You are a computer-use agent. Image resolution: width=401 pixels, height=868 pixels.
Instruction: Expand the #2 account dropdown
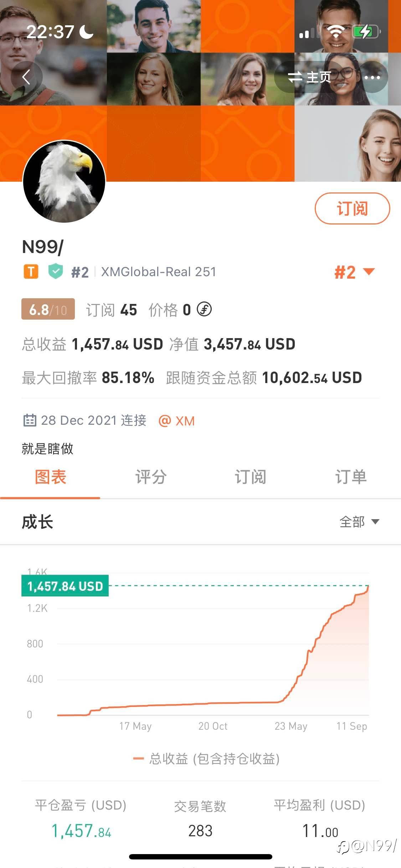coord(354,273)
